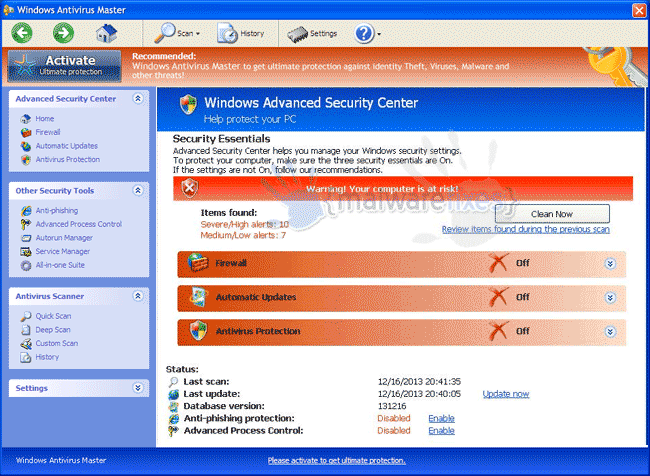Click the Scan magnifier toolbar icon
Screen dimensions: 650x476
point(165,33)
